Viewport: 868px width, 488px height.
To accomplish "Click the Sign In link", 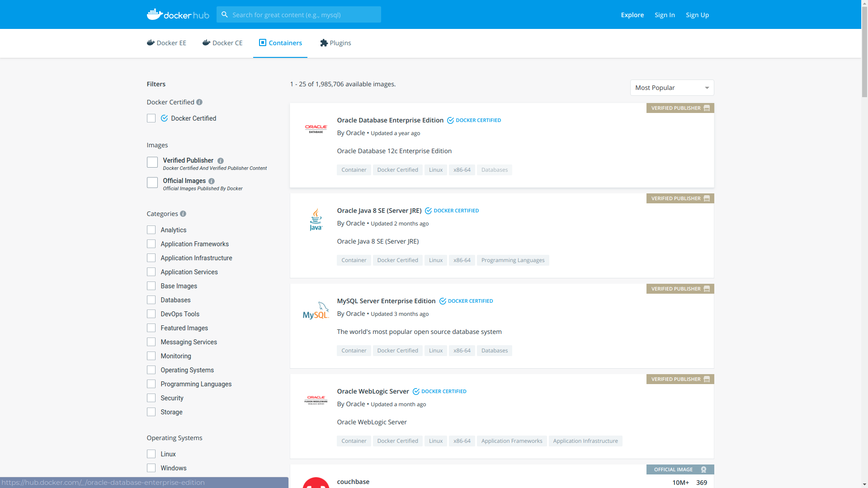I will tap(665, 15).
